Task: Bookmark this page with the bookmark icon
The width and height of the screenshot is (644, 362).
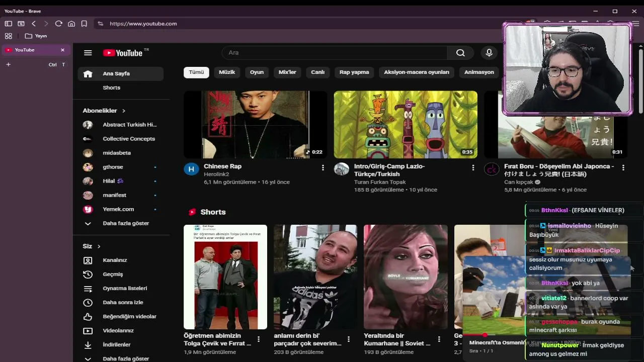Action: point(84,24)
